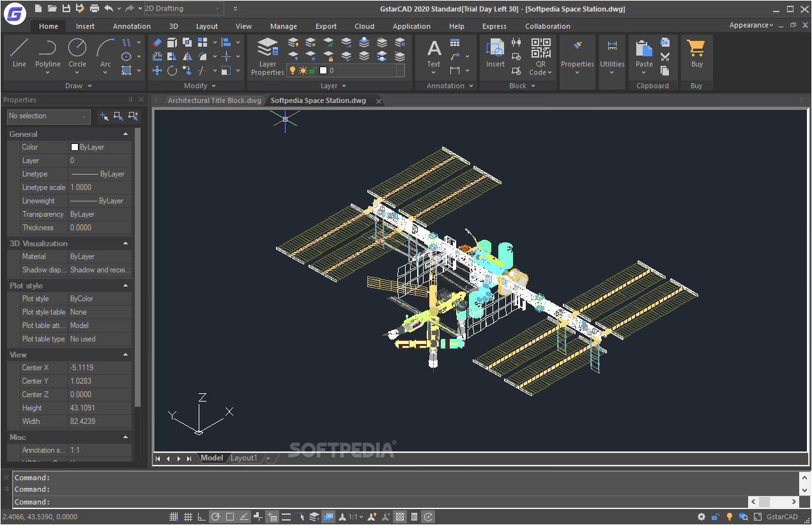The image size is (812, 525).
Task: Click the Cut scissors icon
Action: (x=665, y=56)
